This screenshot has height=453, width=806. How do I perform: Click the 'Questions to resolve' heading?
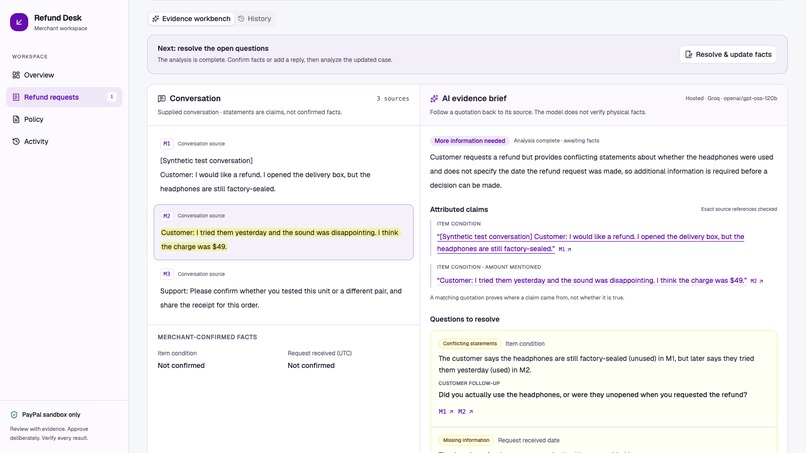[465, 319]
